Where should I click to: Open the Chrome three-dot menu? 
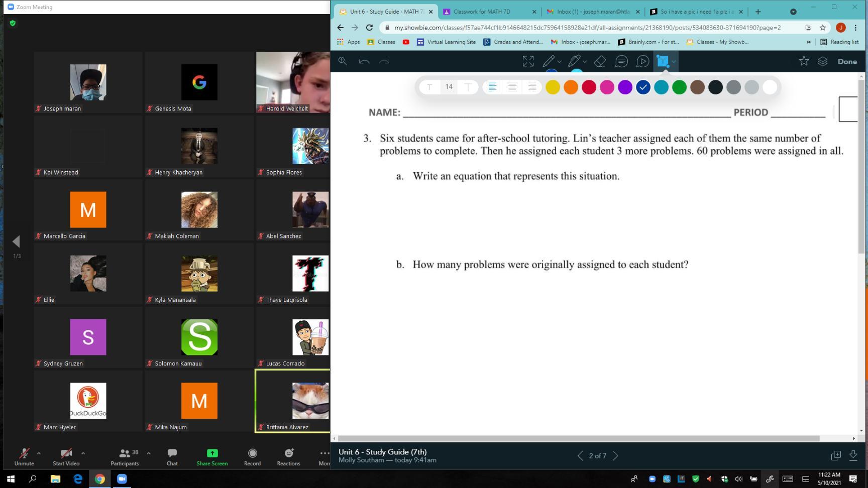pyautogui.click(x=855, y=28)
